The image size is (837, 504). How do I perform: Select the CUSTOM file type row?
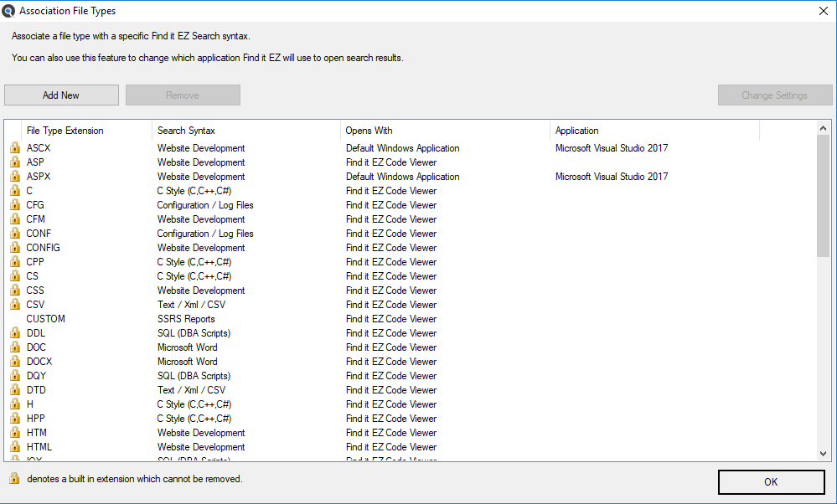45,319
